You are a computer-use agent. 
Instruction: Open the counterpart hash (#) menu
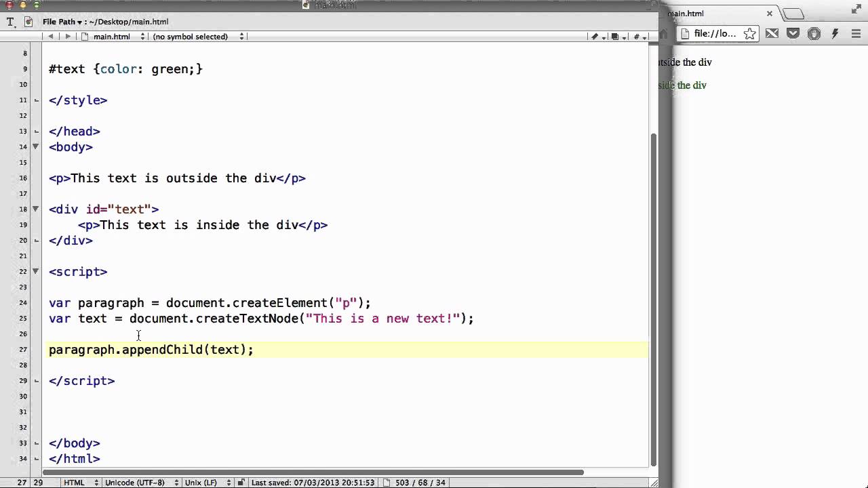tap(639, 37)
